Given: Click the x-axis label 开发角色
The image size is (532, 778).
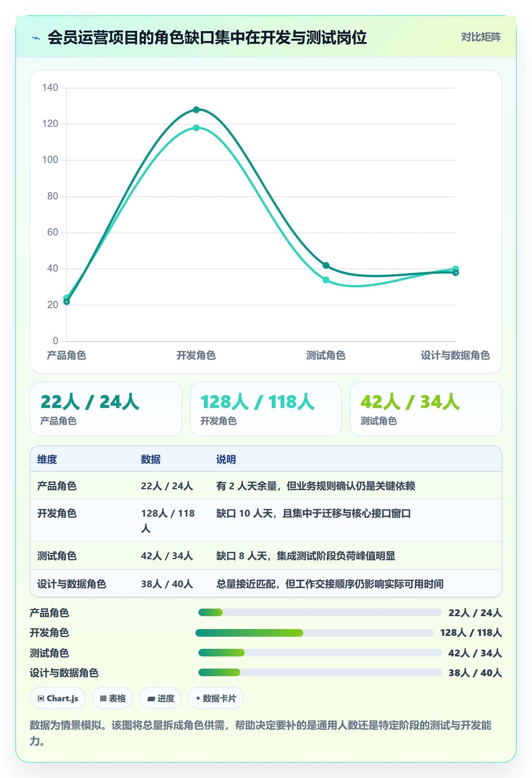Looking at the screenshot, I should pyautogui.click(x=196, y=356).
